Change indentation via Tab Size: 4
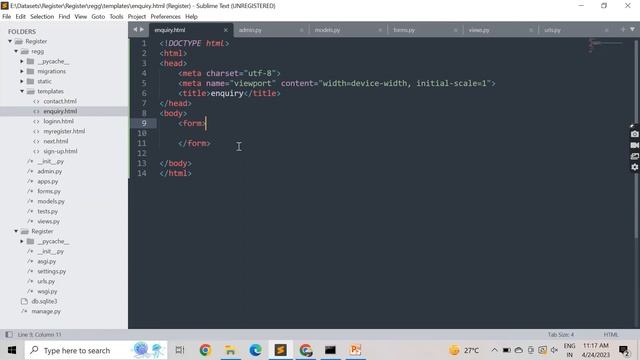The image size is (640, 360). pyautogui.click(x=561, y=335)
